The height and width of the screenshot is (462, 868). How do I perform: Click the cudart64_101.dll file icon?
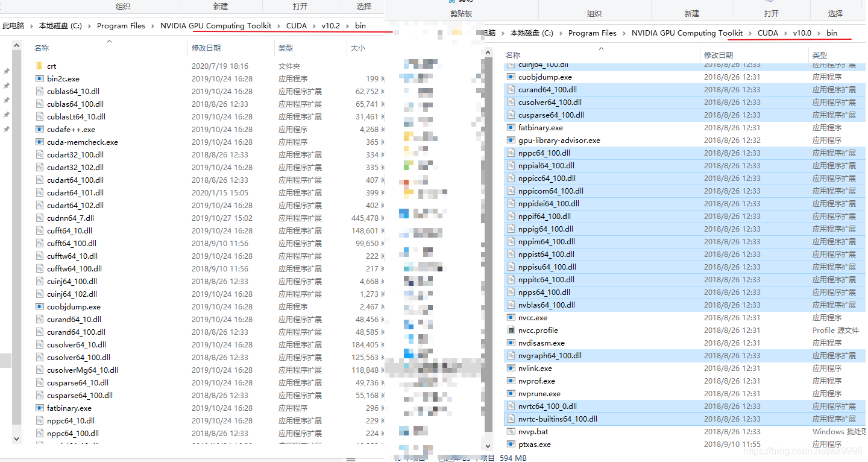coord(39,192)
